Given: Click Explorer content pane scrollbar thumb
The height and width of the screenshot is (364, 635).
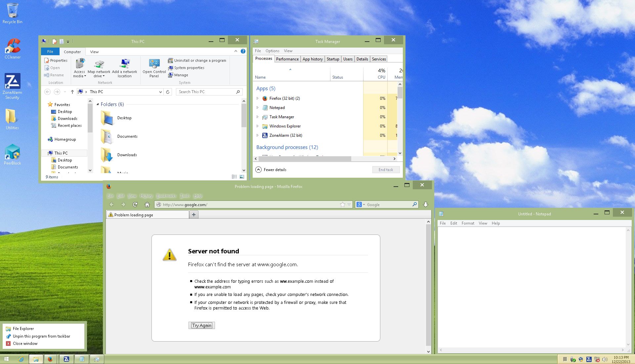Looking at the screenshot, I should pyautogui.click(x=244, y=116).
